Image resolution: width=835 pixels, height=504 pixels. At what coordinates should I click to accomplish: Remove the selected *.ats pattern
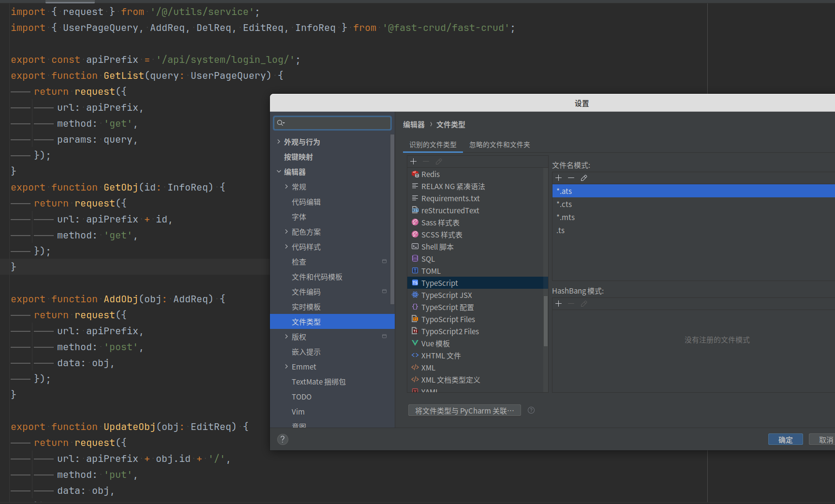point(571,178)
